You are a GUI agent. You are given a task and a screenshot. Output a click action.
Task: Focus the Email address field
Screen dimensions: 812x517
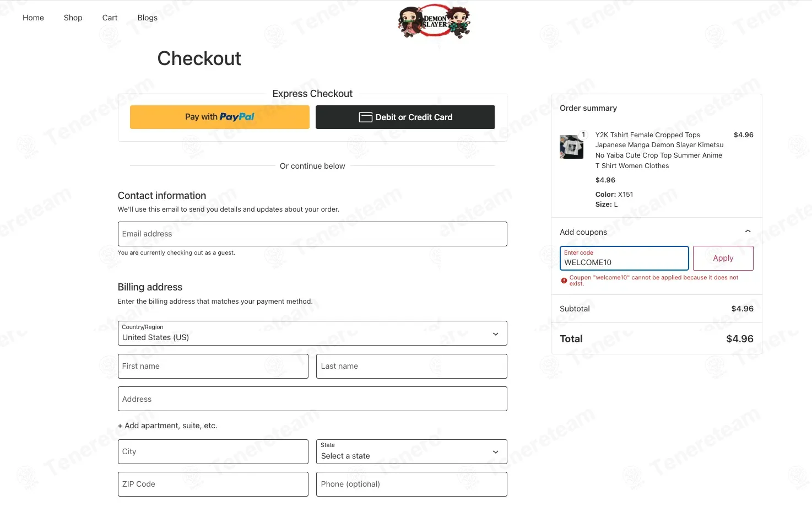pos(312,234)
